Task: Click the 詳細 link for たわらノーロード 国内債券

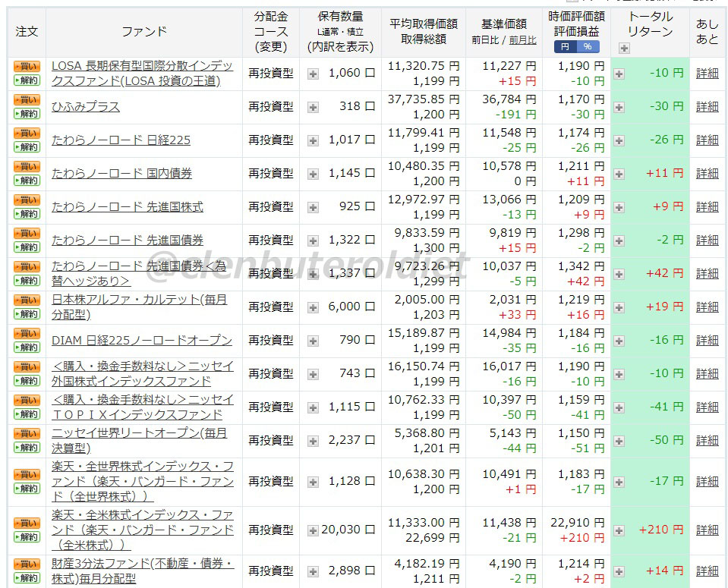Action: (x=706, y=173)
